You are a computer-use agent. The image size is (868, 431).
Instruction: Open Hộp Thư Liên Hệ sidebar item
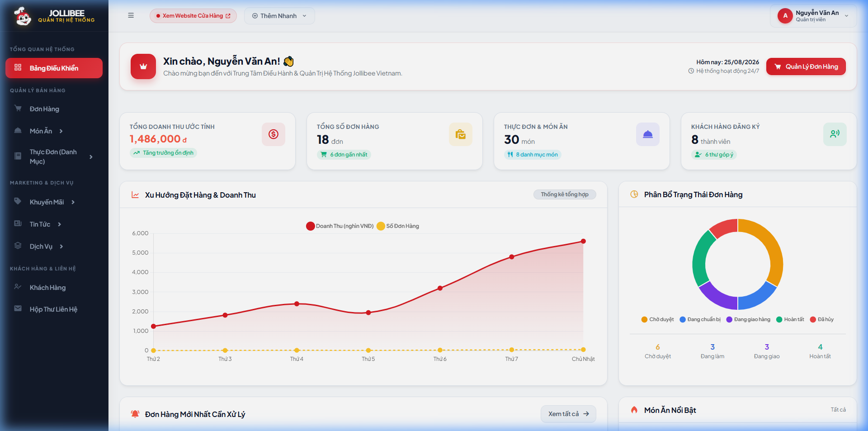point(54,309)
